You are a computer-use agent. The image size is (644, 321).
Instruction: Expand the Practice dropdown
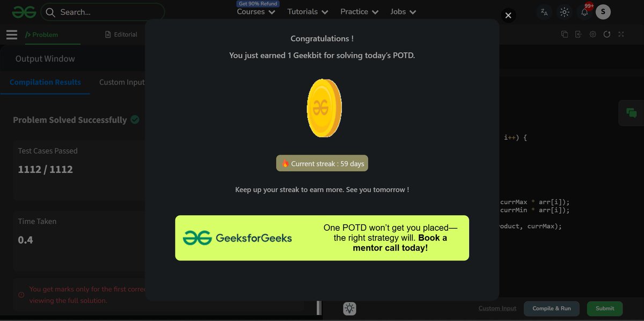pos(360,12)
